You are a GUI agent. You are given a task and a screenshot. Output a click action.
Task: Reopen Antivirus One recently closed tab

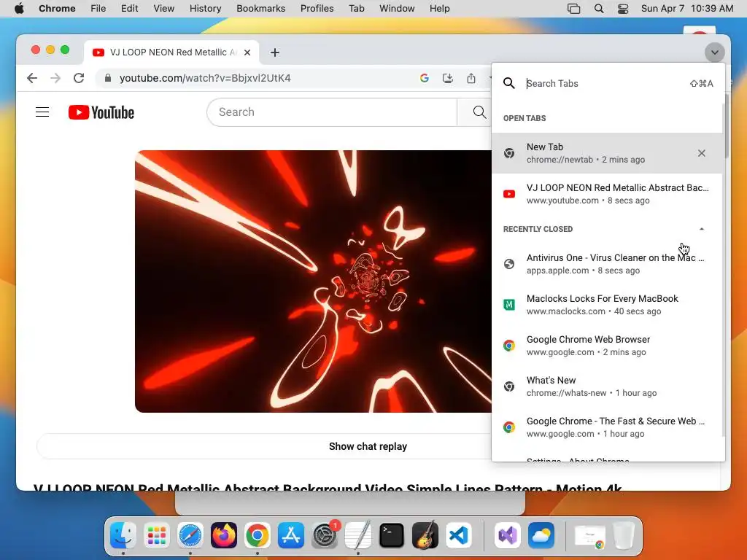607,264
